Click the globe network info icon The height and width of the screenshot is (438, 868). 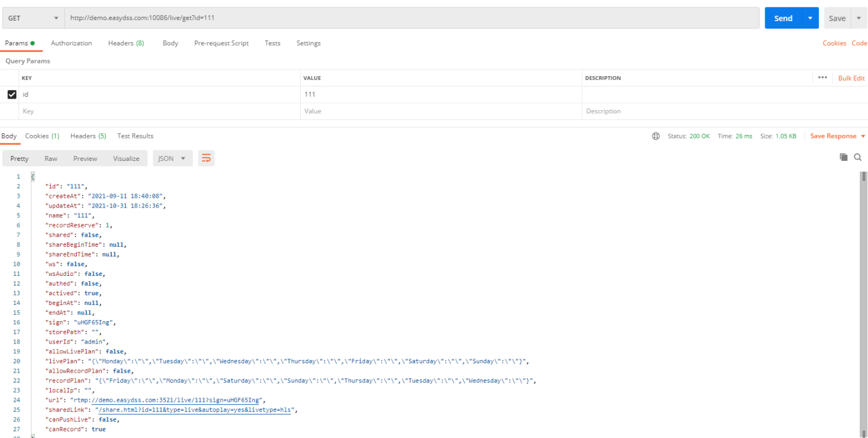pyautogui.click(x=656, y=136)
